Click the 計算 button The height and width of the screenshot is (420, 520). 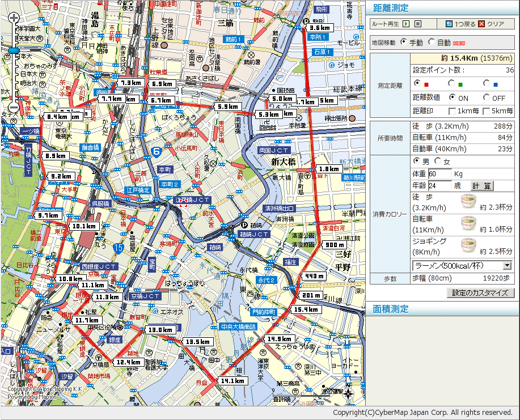[x=482, y=186]
